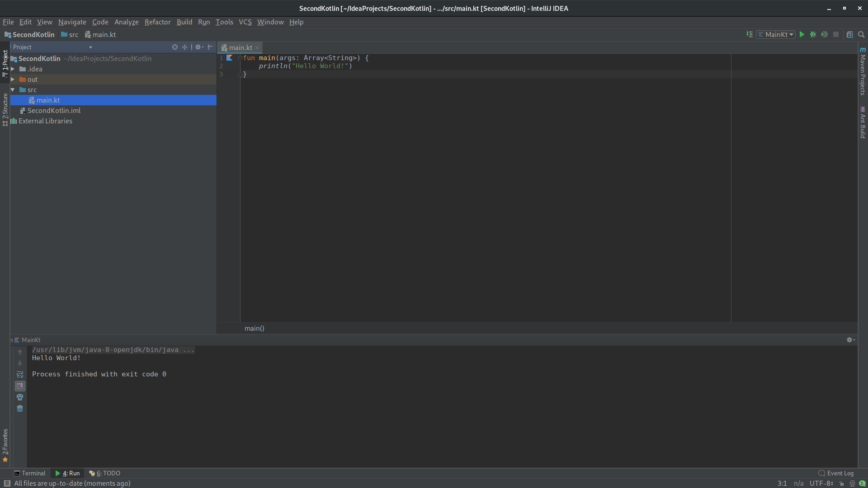Click fold end marker at line 3
868x488 pixels.
point(240,75)
